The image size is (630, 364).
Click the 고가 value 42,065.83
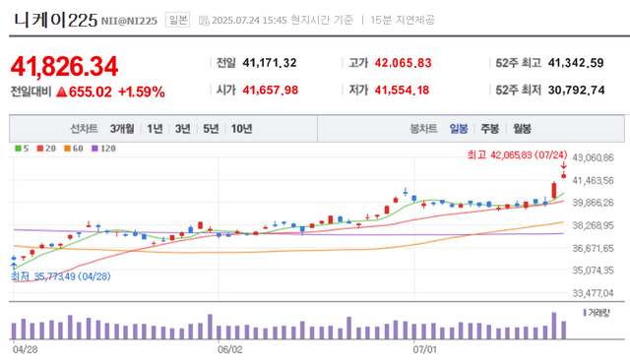(x=403, y=63)
